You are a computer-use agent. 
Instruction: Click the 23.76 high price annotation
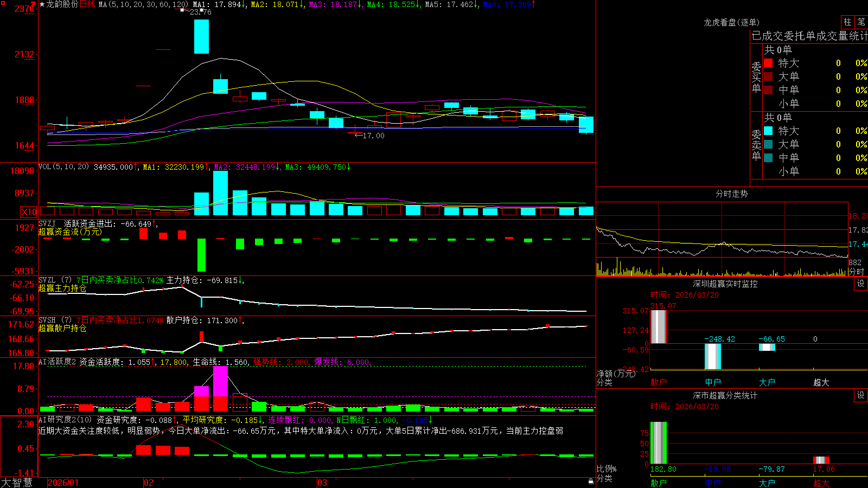(x=200, y=11)
